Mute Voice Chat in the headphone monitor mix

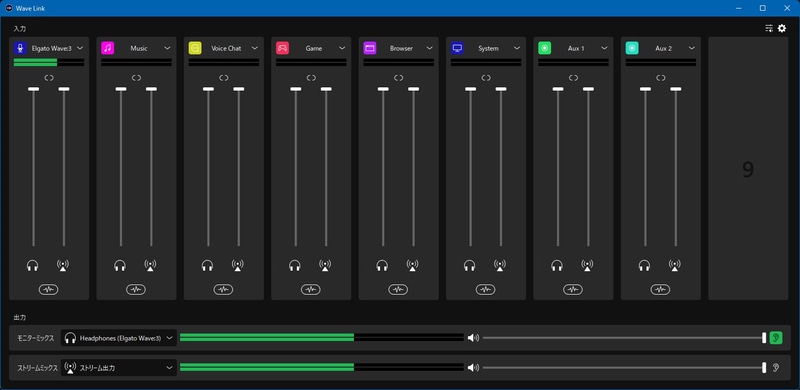pos(207,265)
